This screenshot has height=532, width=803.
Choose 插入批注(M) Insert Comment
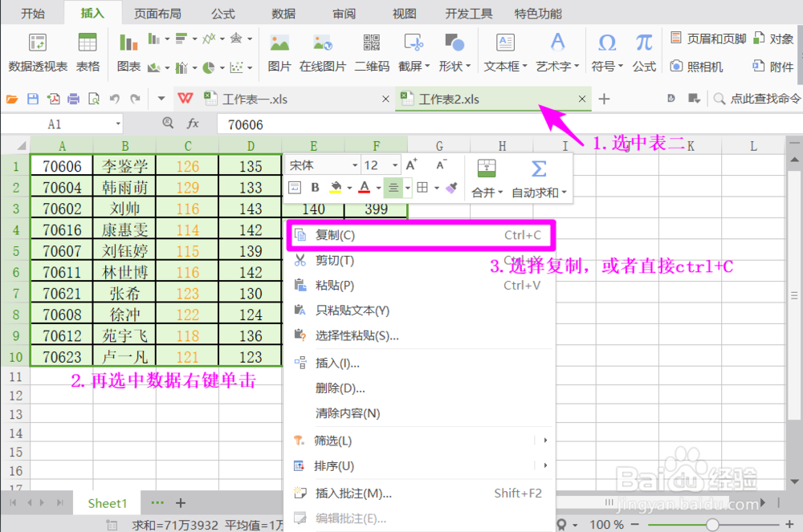pyautogui.click(x=421, y=493)
